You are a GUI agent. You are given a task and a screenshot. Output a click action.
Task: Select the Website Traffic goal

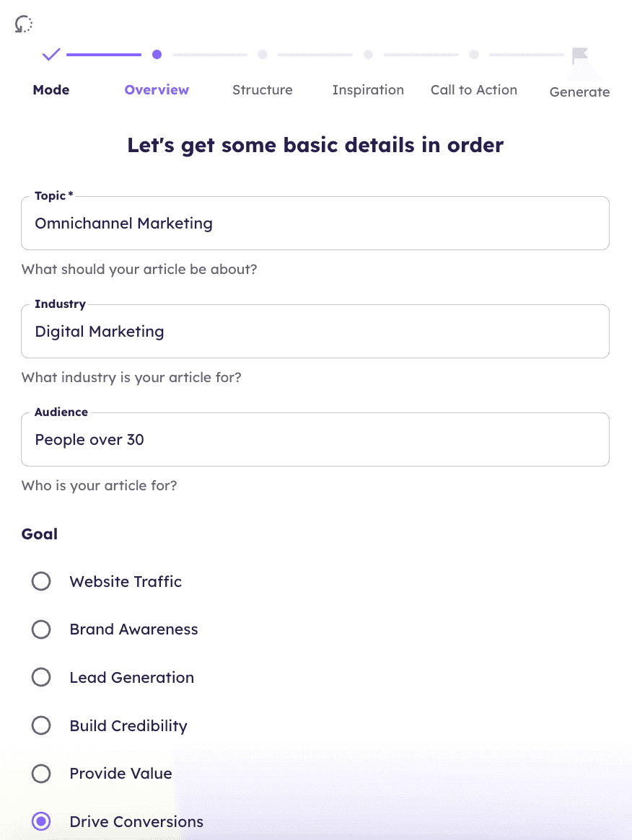coord(41,581)
